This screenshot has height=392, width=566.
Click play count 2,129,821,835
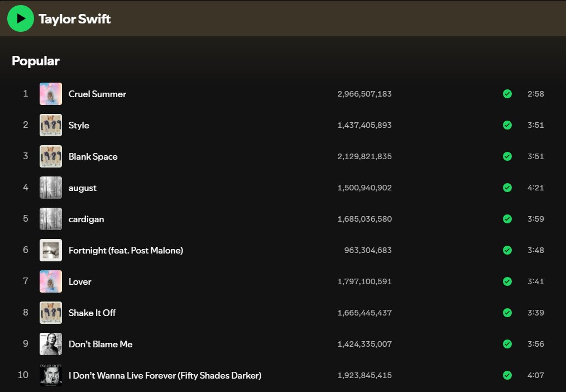364,156
